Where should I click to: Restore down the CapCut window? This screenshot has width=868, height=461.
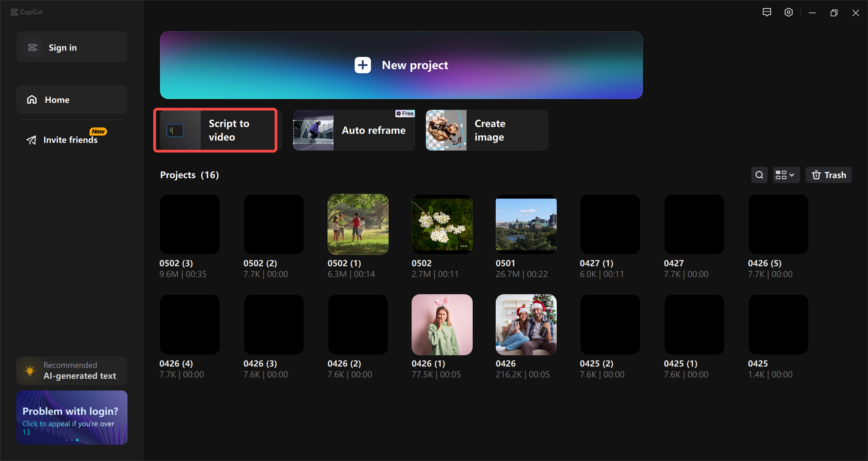(x=834, y=13)
